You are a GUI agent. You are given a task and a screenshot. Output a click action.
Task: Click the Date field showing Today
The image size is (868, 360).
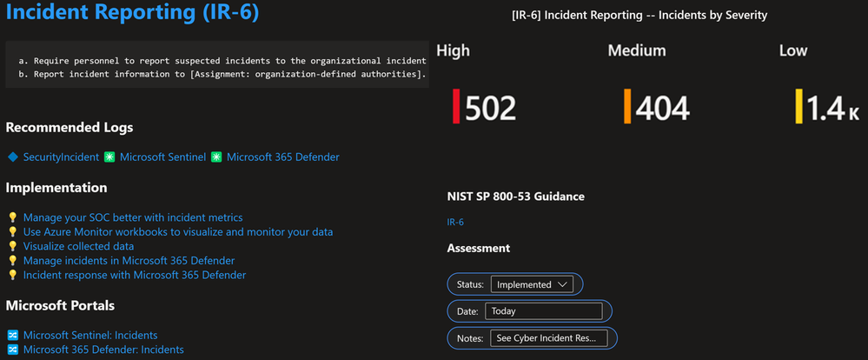pos(544,311)
